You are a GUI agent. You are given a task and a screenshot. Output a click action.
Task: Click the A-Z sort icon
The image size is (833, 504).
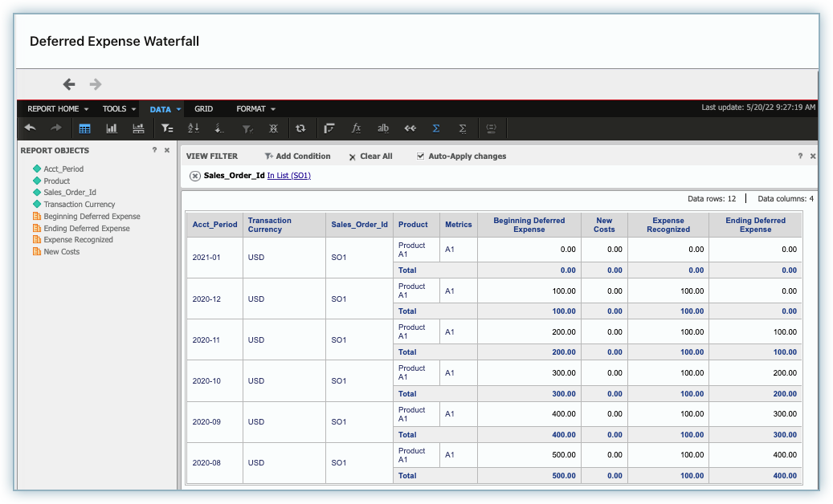point(194,128)
